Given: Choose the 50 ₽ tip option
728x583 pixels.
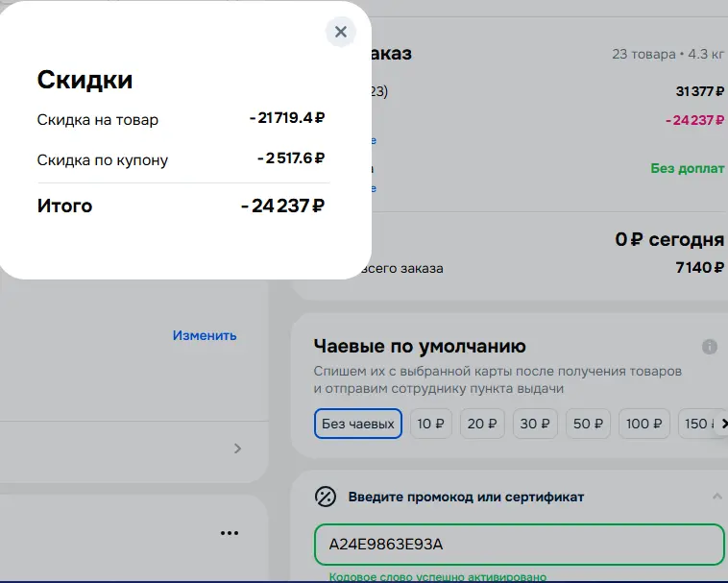Looking at the screenshot, I should [x=588, y=424].
